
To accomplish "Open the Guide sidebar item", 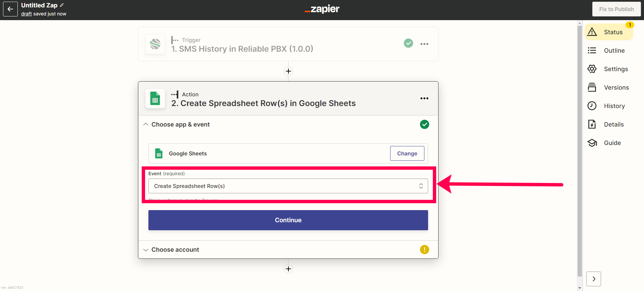I will tap(609, 143).
